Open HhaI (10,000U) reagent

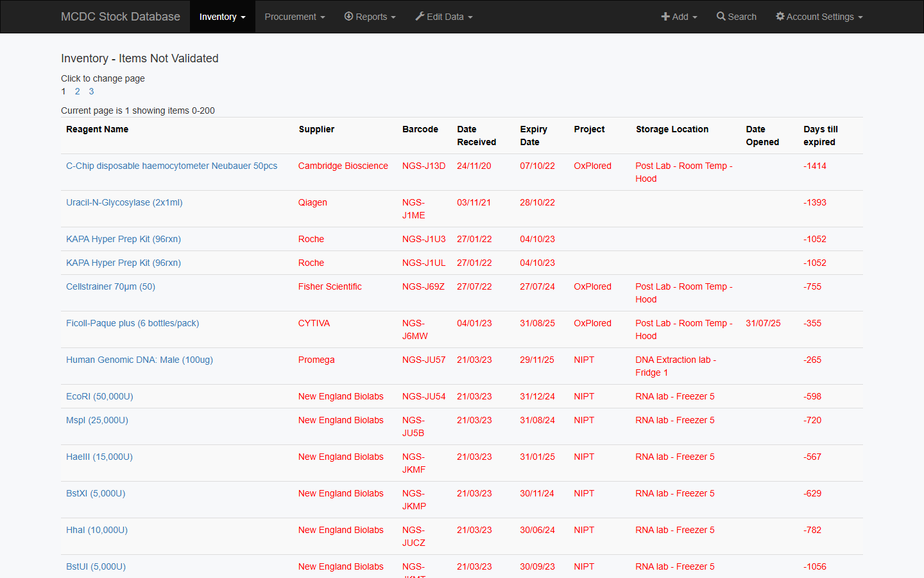pyautogui.click(x=97, y=530)
